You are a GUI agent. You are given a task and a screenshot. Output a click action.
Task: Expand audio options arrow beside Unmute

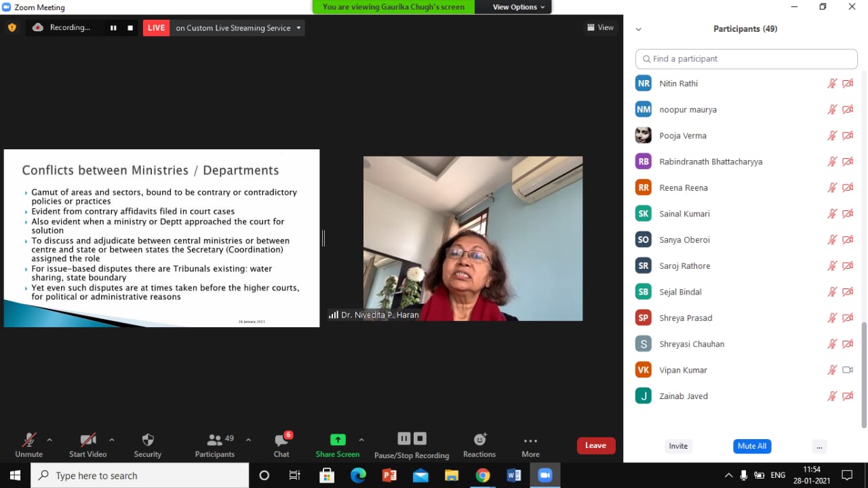(x=50, y=440)
